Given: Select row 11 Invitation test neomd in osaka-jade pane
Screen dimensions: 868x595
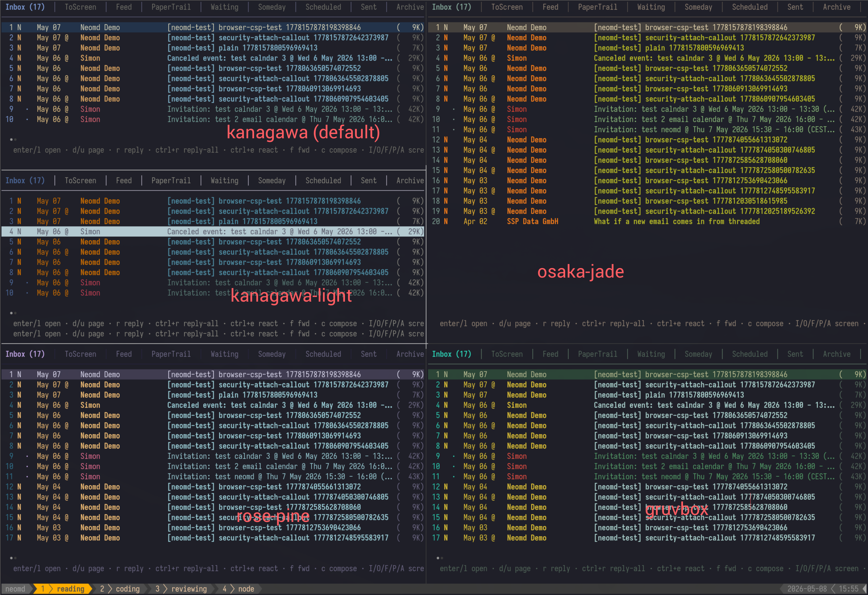Looking at the screenshot, I should point(647,130).
